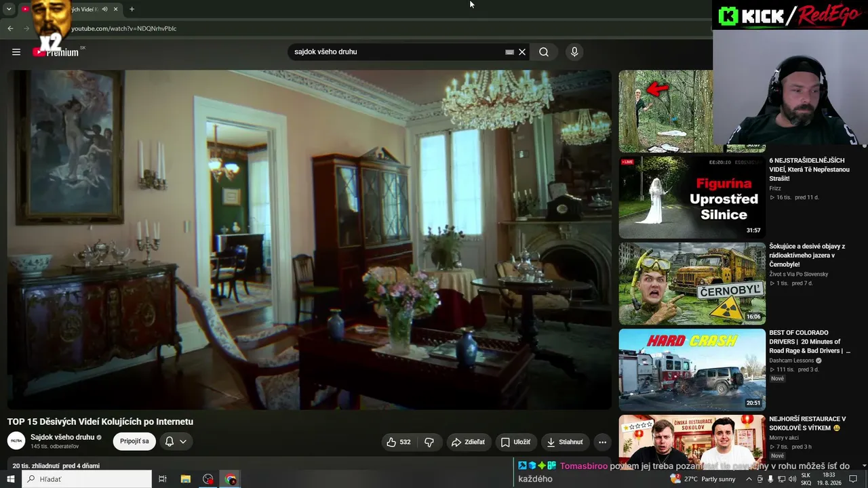Open title BEST OF COLORADO DRIVERS

click(x=809, y=342)
